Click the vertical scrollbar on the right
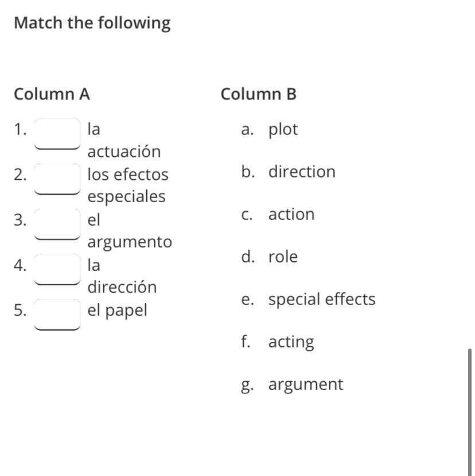475x476 pixels. [469, 412]
